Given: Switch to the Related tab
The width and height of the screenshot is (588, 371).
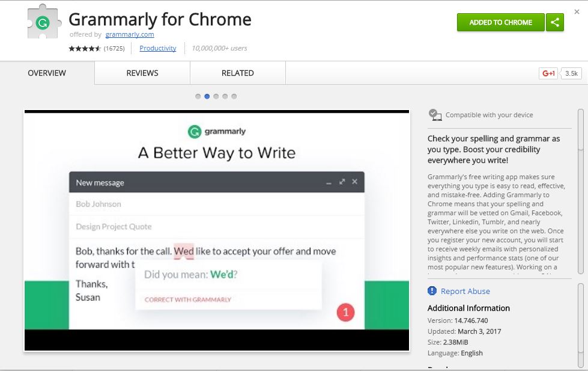Looking at the screenshot, I should (237, 73).
